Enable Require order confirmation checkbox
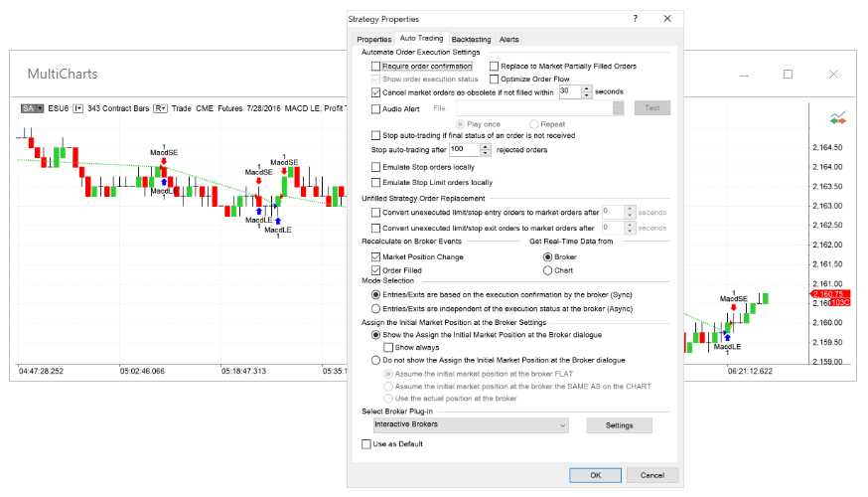This screenshot has width=868, height=497. click(375, 66)
